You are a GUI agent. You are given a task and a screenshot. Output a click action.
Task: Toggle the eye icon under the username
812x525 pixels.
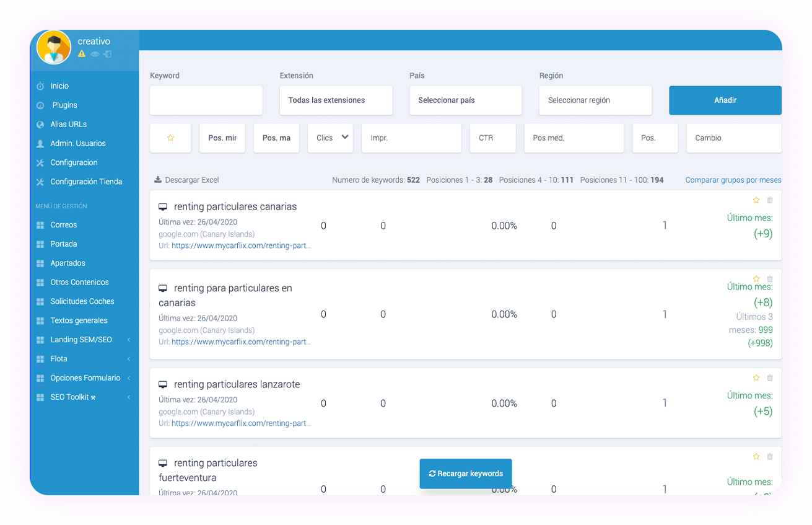[95, 55]
